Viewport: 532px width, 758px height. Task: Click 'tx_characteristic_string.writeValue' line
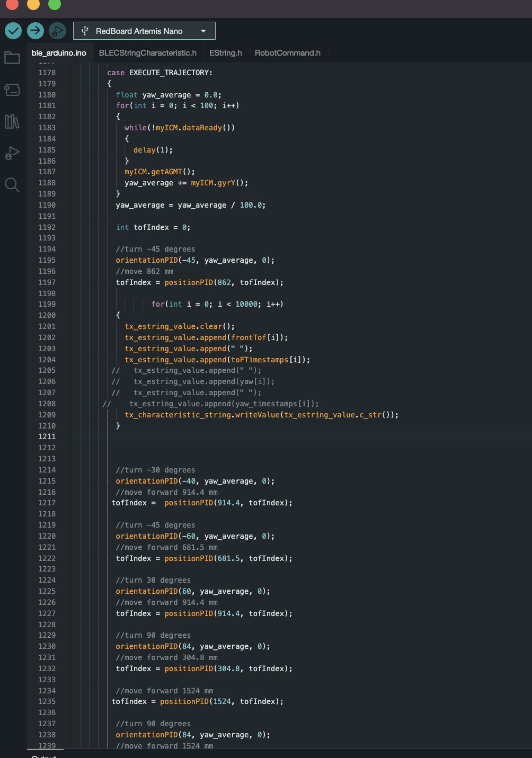tap(261, 415)
